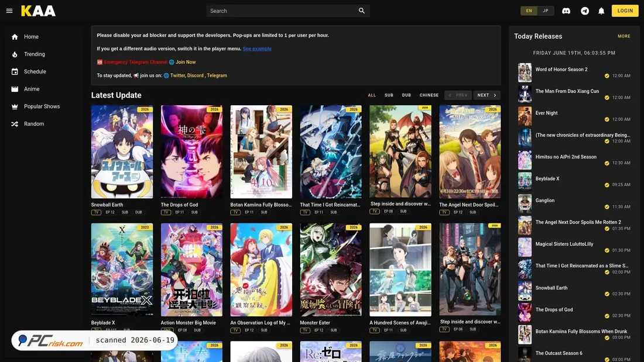This screenshot has height=362, width=644.
Task: Open Snowball Earth poster
Action: [122, 152]
